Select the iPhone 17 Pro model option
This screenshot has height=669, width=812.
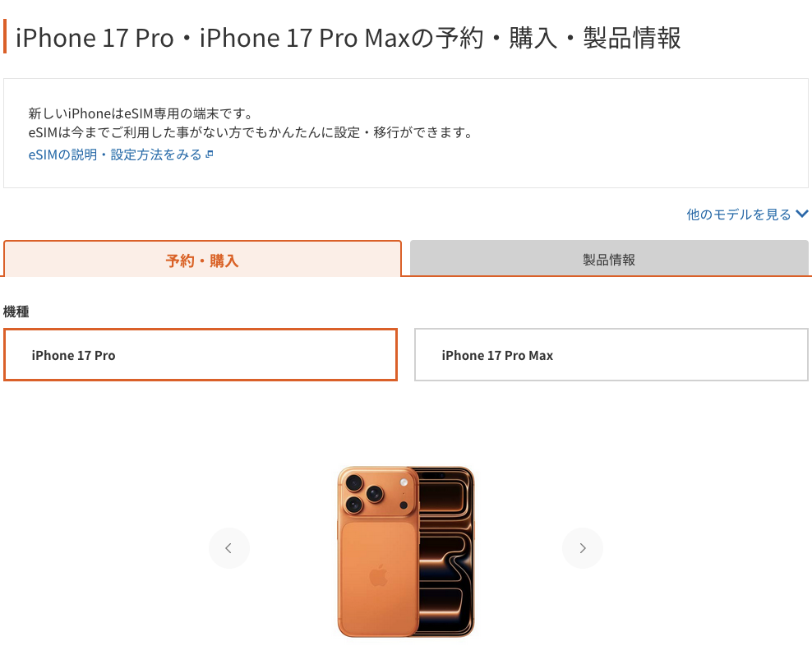pyautogui.click(x=201, y=355)
